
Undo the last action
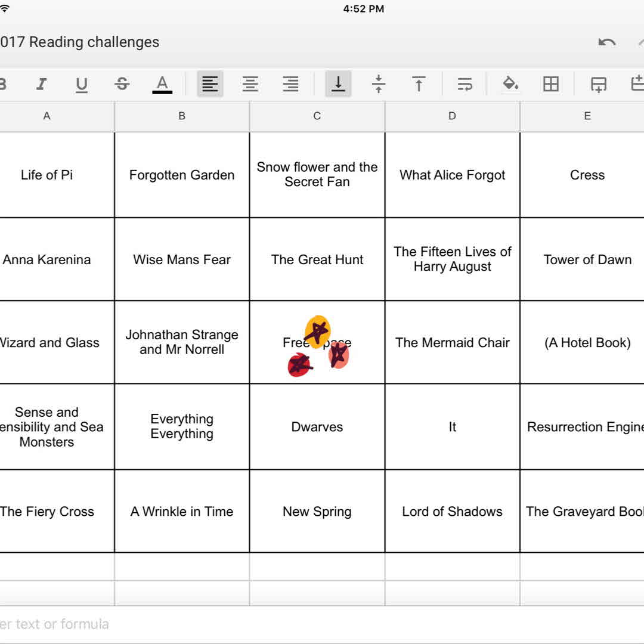tap(607, 42)
